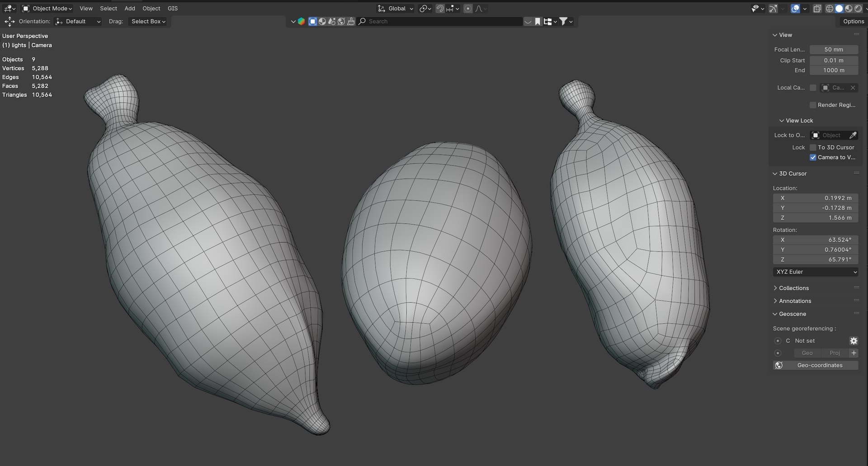The image size is (868, 466).
Task: Switch to rendered shading mode
Action: tap(858, 9)
